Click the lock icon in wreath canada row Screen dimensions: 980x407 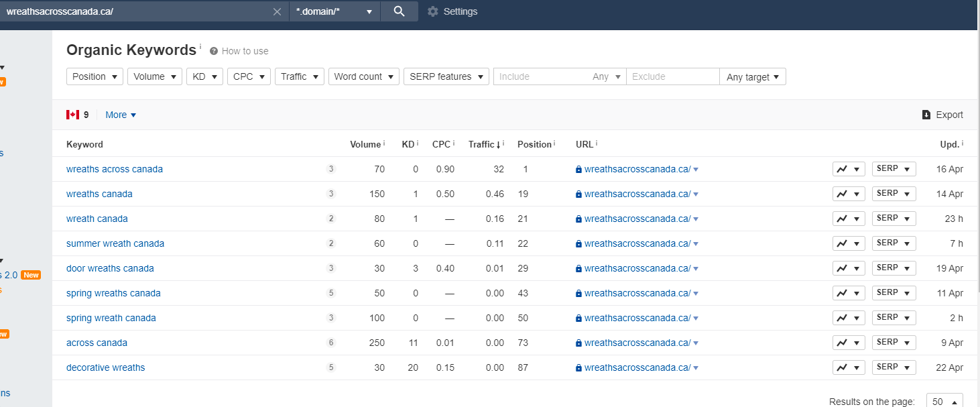coord(578,219)
